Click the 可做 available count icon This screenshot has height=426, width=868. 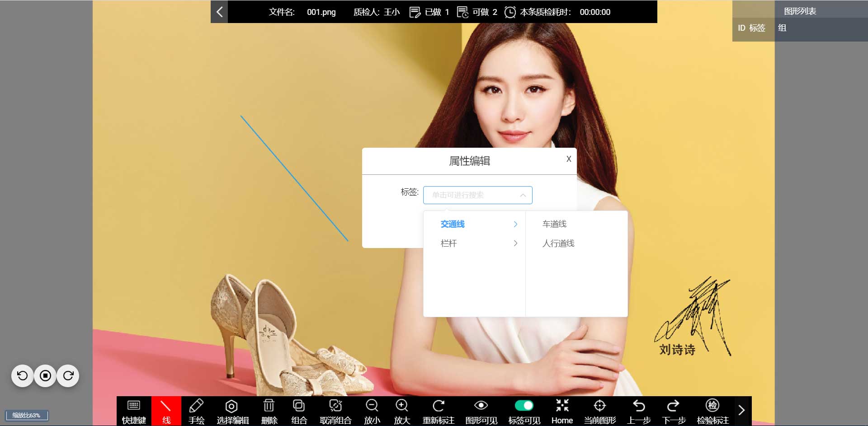tap(462, 12)
